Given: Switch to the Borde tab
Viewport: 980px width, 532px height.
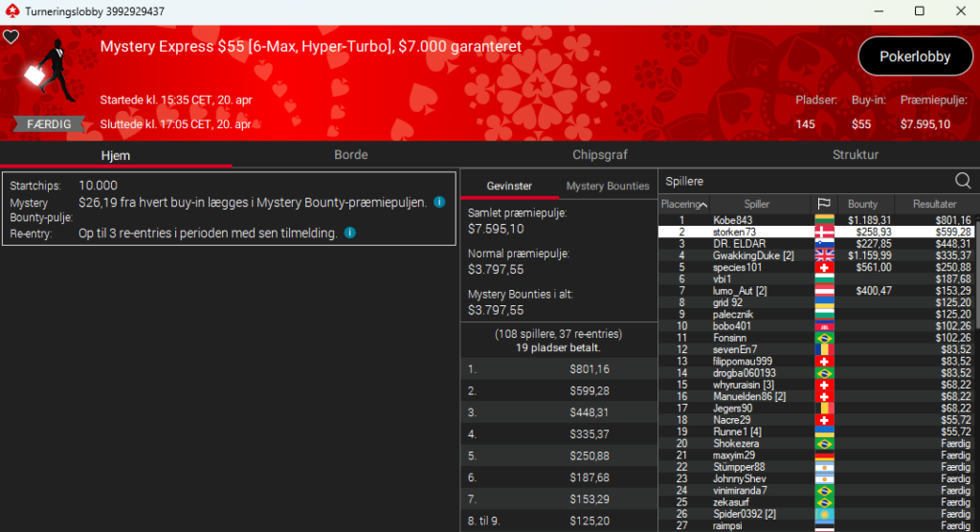Looking at the screenshot, I should click(350, 154).
